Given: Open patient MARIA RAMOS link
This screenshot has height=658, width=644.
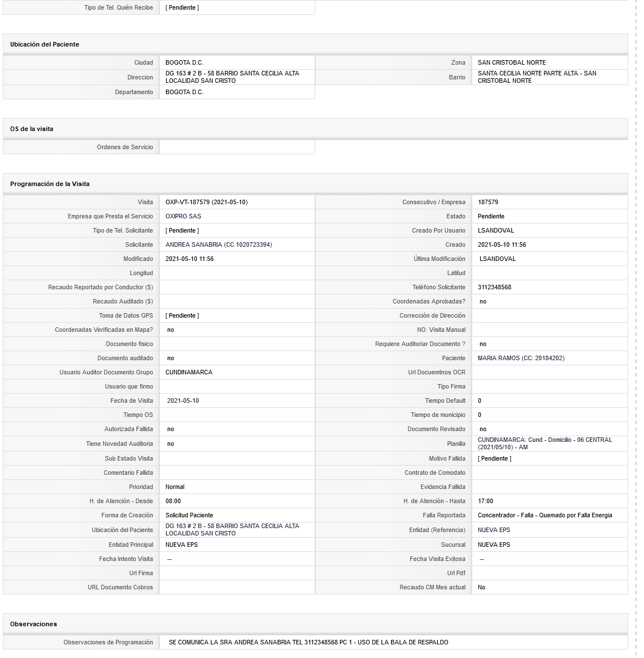Looking at the screenshot, I should (521, 358).
